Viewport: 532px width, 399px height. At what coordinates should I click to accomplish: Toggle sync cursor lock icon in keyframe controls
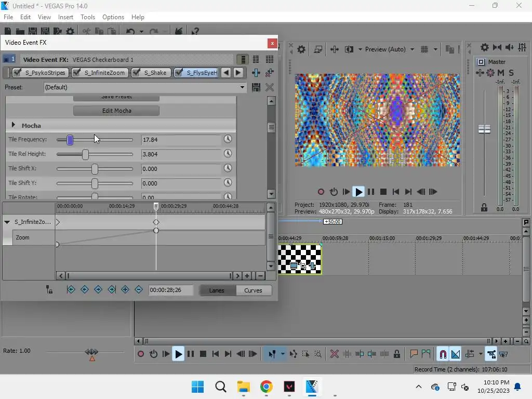pyautogui.click(x=49, y=289)
